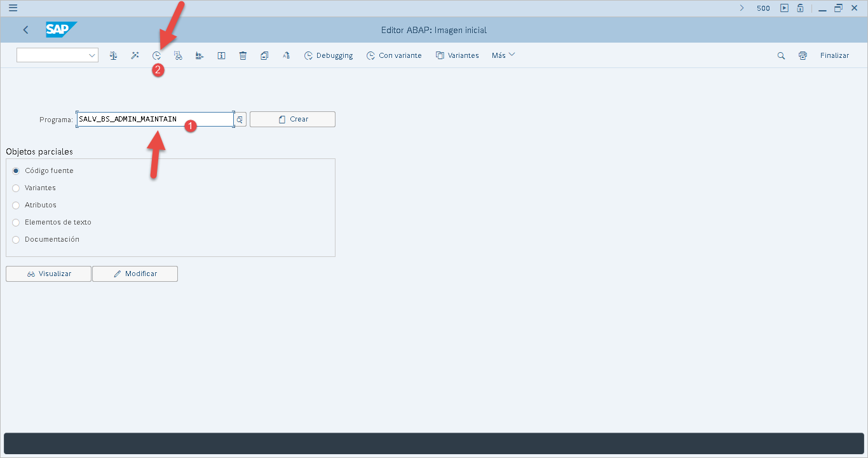Execute the program with the clock icon
Screen dimensions: 868x458
pyautogui.click(x=156, y=55)
